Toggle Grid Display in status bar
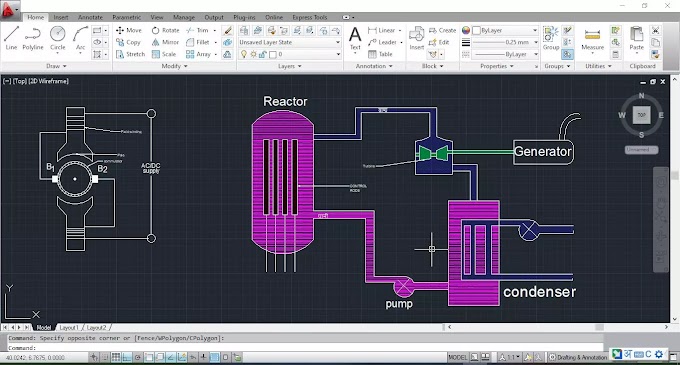Viewport: 680px width, 365px height. tap(116, 357)
